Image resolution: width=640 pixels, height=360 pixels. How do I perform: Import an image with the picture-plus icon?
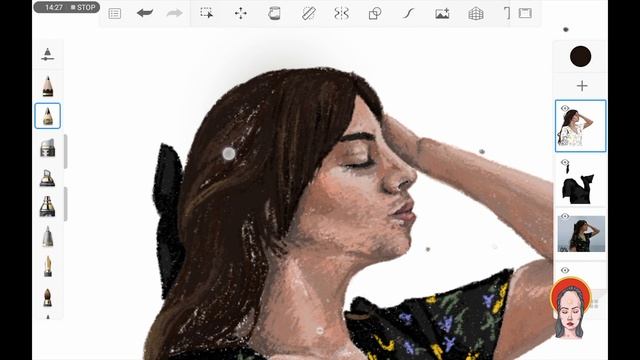[442, 13]
